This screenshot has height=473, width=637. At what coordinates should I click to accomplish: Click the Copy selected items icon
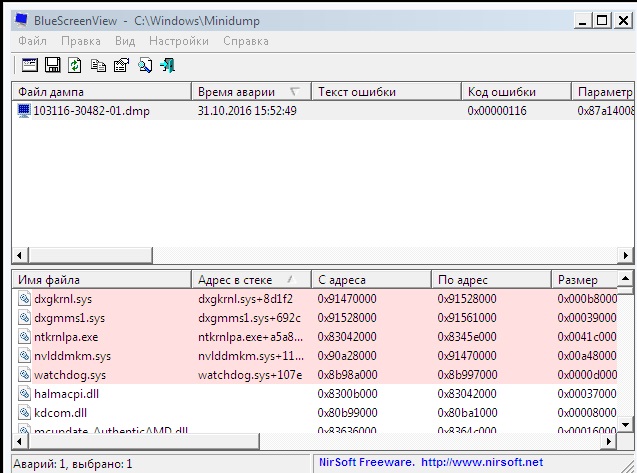click(98, 65)
